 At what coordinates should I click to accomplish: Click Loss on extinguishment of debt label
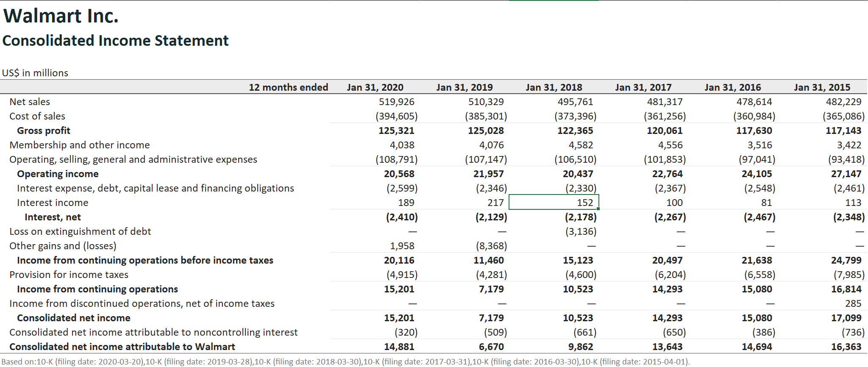coord(80,231)
